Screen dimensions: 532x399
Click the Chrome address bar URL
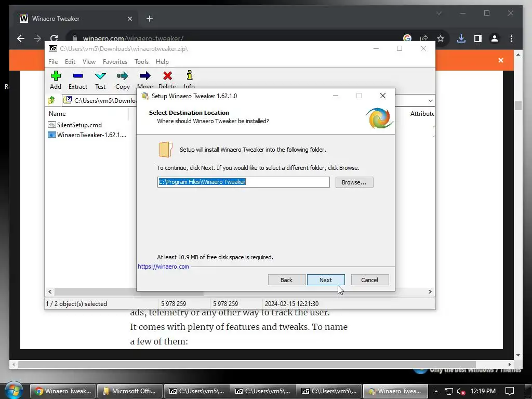133,38
